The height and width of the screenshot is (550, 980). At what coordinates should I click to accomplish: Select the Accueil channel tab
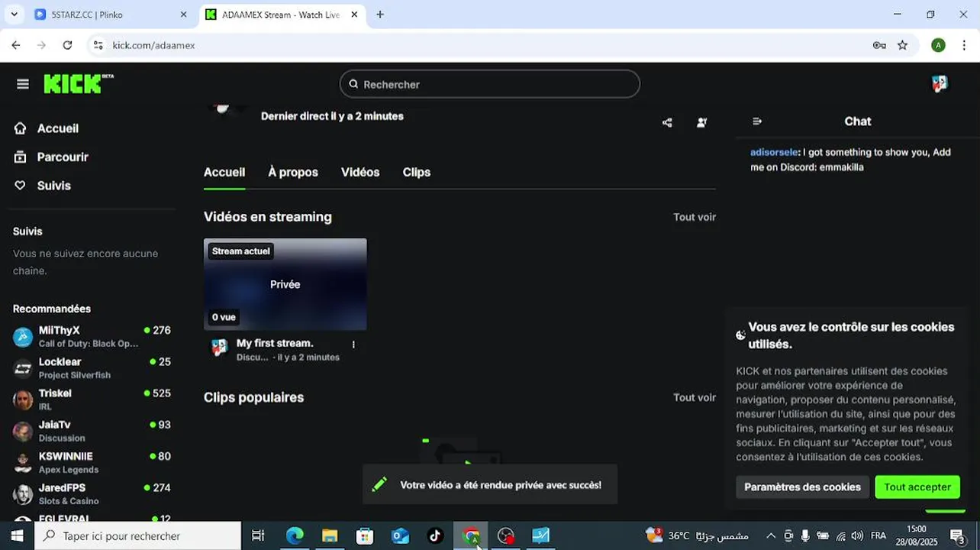(224, 173)
